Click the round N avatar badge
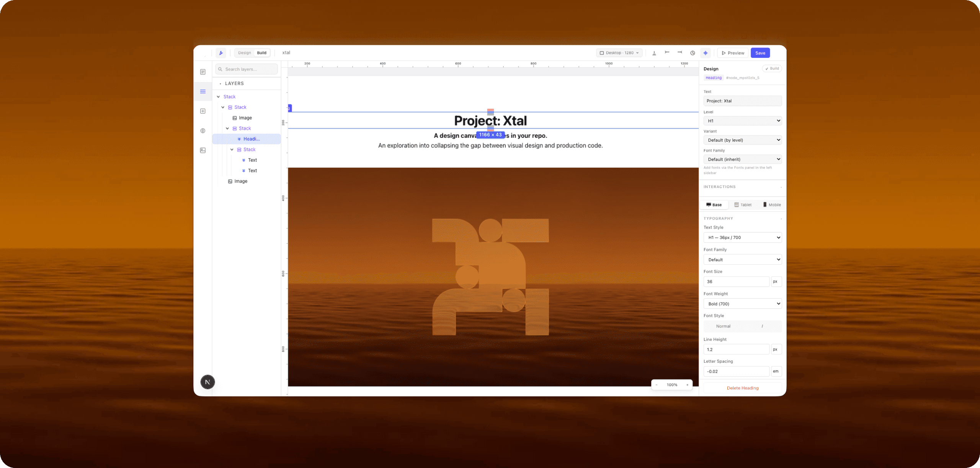This screenshot has height=468, width=980. click(x=207, y=382)
